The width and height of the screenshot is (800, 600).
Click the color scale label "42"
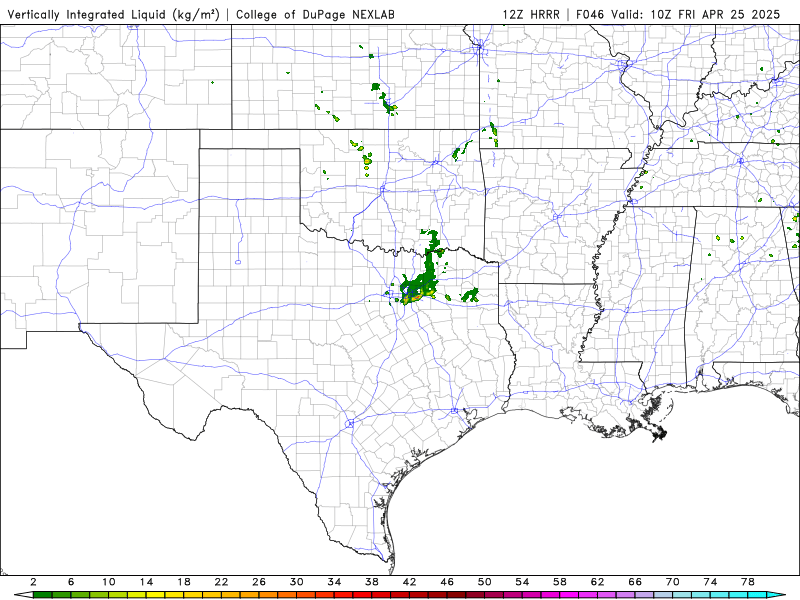click(x=409, y=582)
